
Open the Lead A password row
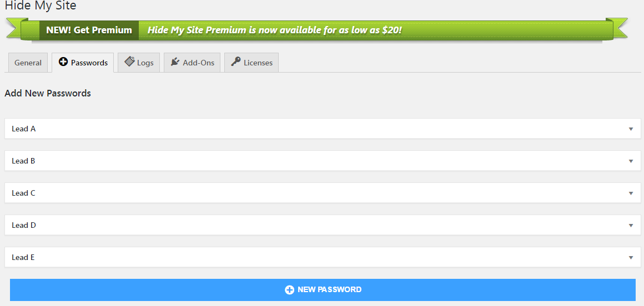(x=24, y=129)
